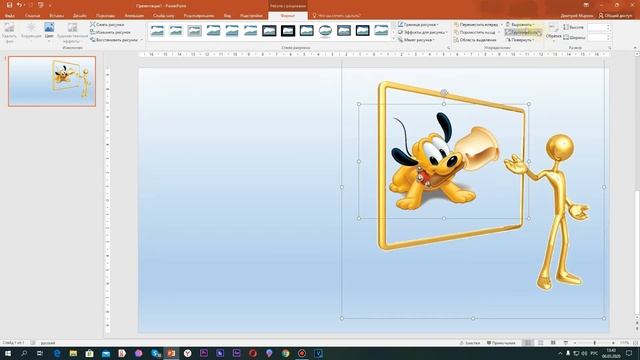
Task: Click the Height (Высота) input field
Action: tap(598, 27)
